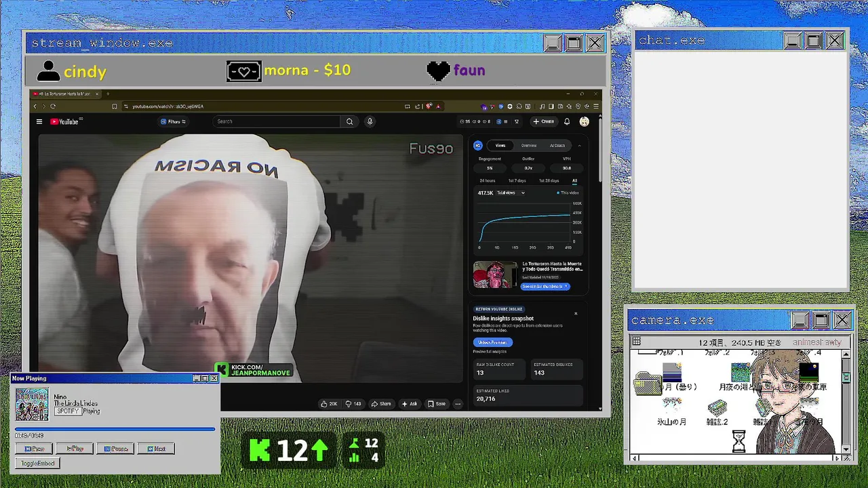The width and height of the screenshot is (868, 488).
Task: Click the Return YouTube Dislike badge
Action: tap(499, 309)
